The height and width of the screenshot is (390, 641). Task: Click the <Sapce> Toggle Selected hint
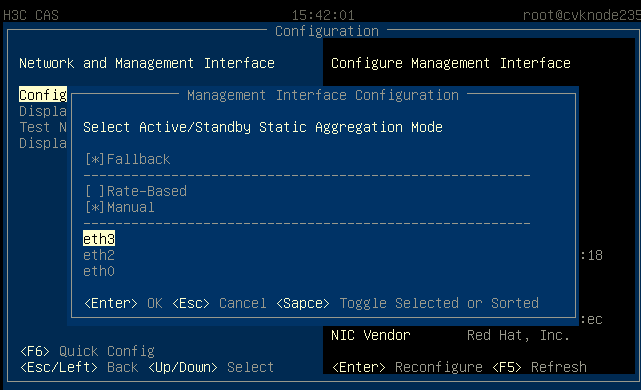(407, 303)
